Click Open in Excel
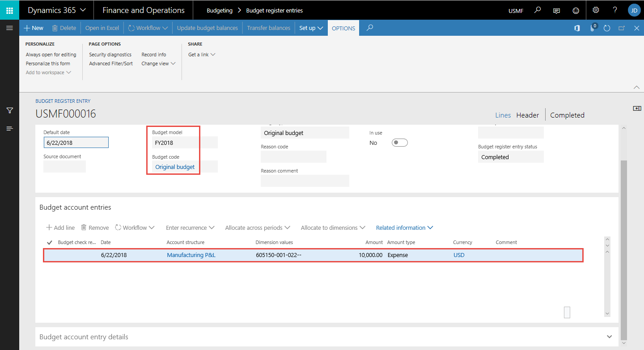 click(102, 28)
